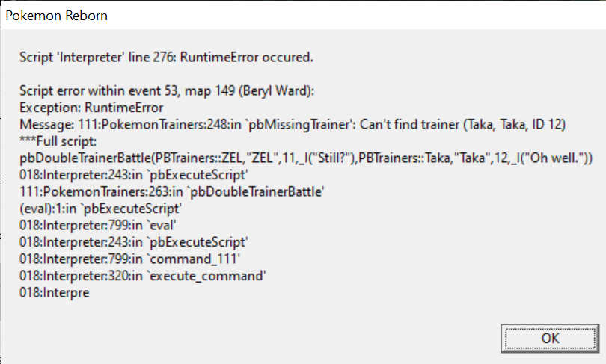Click the 'Exception: RuntimeError' line
The height and width of the screenshot is (364, 606).
(91, 108)
